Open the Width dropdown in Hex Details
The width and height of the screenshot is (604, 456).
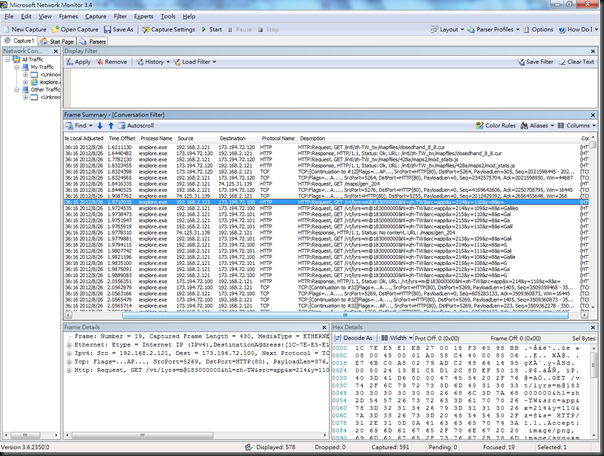tap(397, 338)
